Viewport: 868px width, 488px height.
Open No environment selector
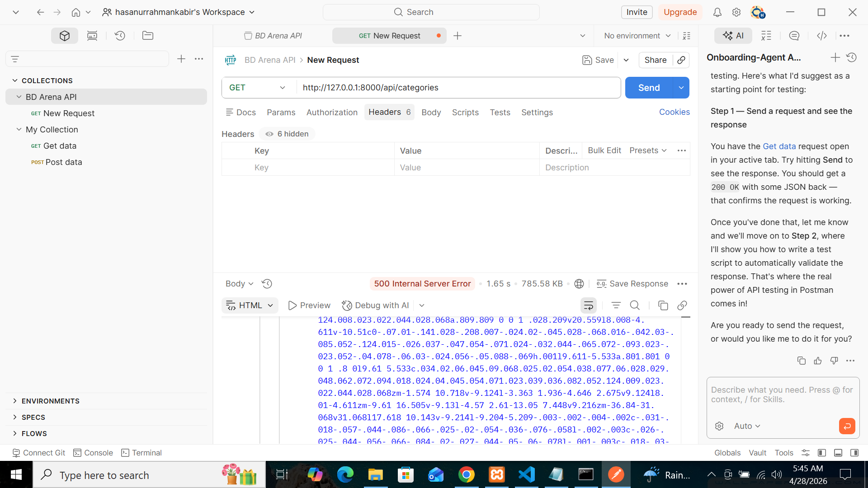[x=637, y=36]
